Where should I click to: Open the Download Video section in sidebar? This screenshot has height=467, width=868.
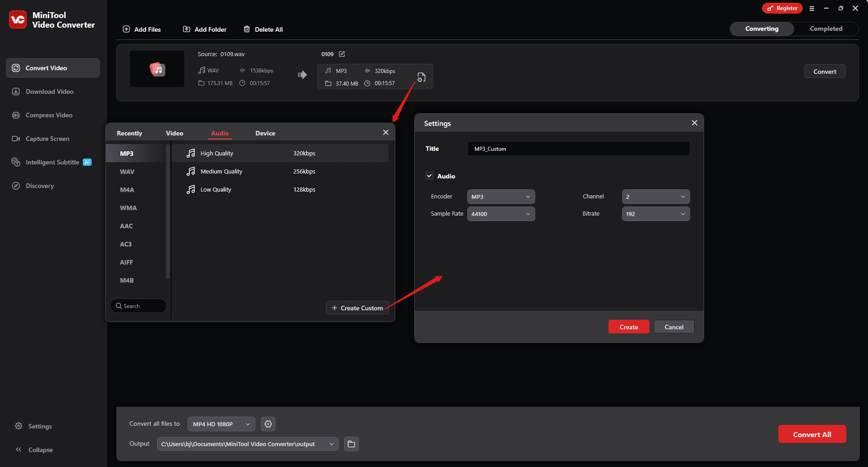[49, 91]
